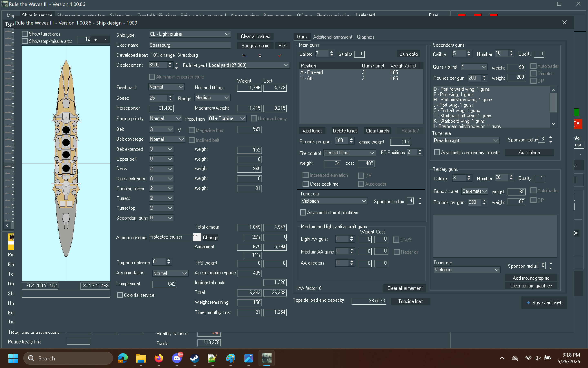Open Microsoft Edge from the taskbar
588x368 pixels.
(x=123, y=358)
